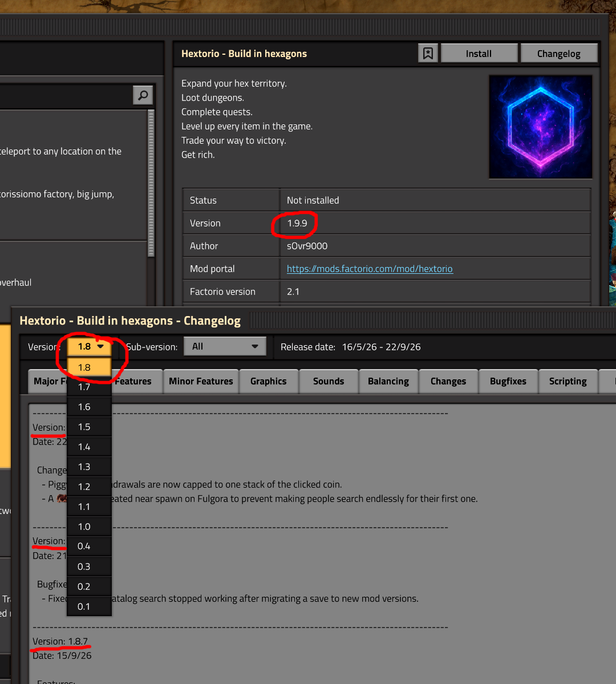Click the Factorio version value 2.1

coord(293,292)
